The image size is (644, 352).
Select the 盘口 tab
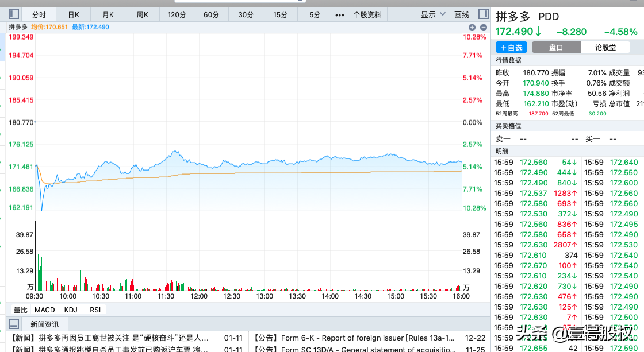pyautogui.click(x=556, y=48)
